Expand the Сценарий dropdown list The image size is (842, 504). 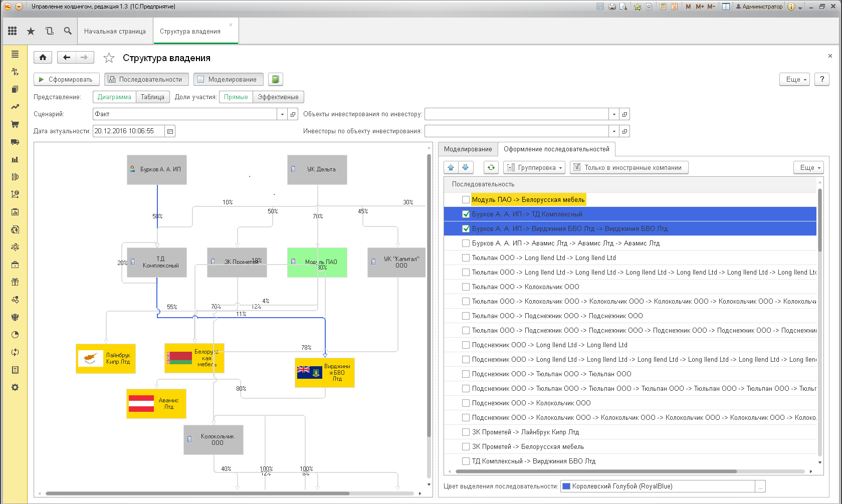click(x=282, y=114)
